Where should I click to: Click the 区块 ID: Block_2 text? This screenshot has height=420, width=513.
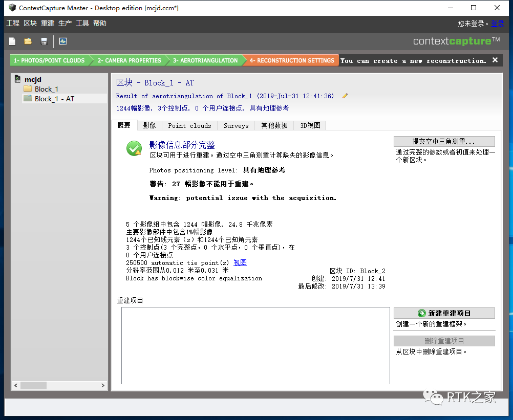[x=357, y=271]
